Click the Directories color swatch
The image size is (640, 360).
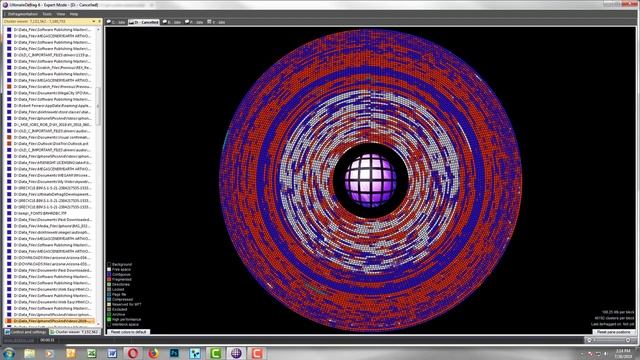(x=109, y=284)
